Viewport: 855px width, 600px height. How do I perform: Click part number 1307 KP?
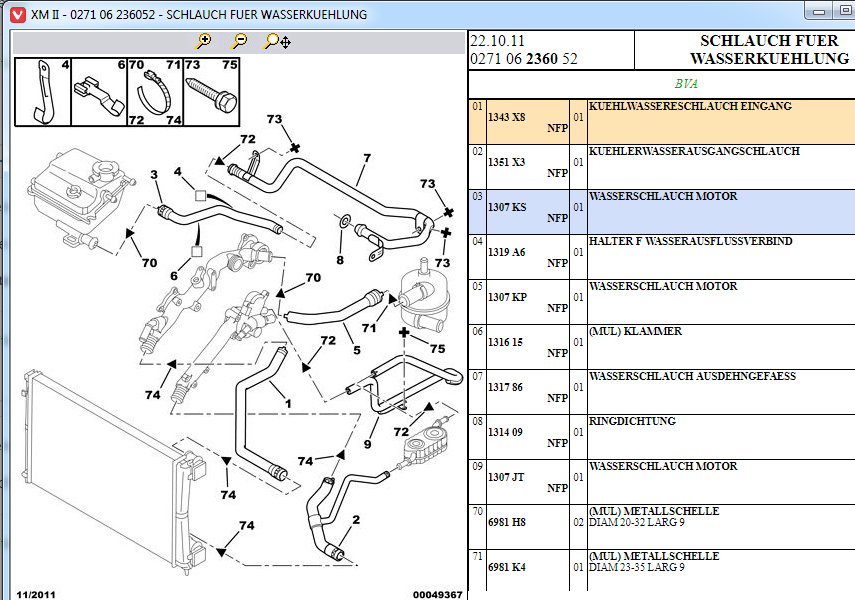tap(507, 297)
